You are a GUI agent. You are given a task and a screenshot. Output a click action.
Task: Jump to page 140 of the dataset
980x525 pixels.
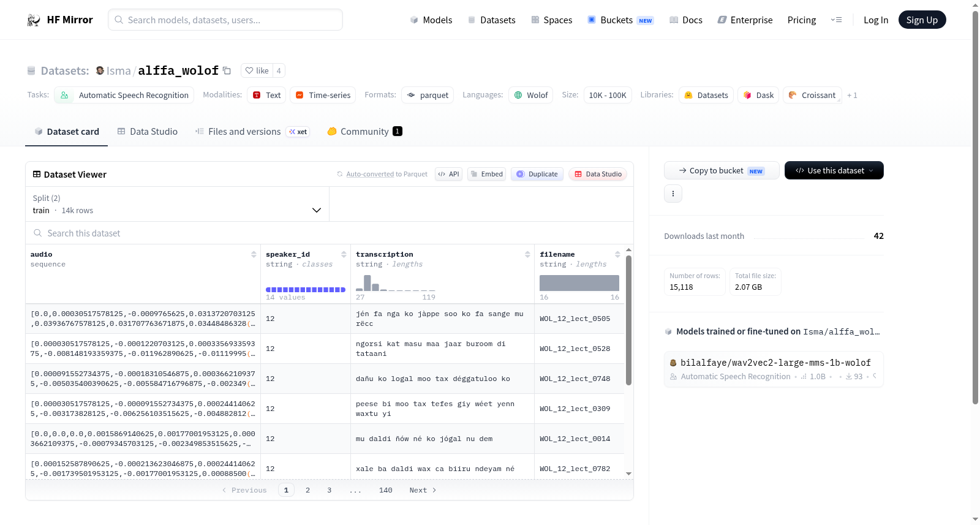click(386, 490)
